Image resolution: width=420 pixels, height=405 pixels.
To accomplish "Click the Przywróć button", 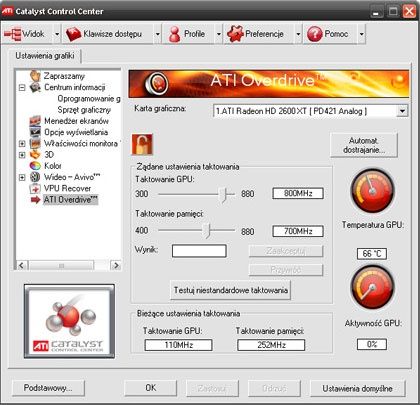I will pyautogui.click(x=286, y=270).
